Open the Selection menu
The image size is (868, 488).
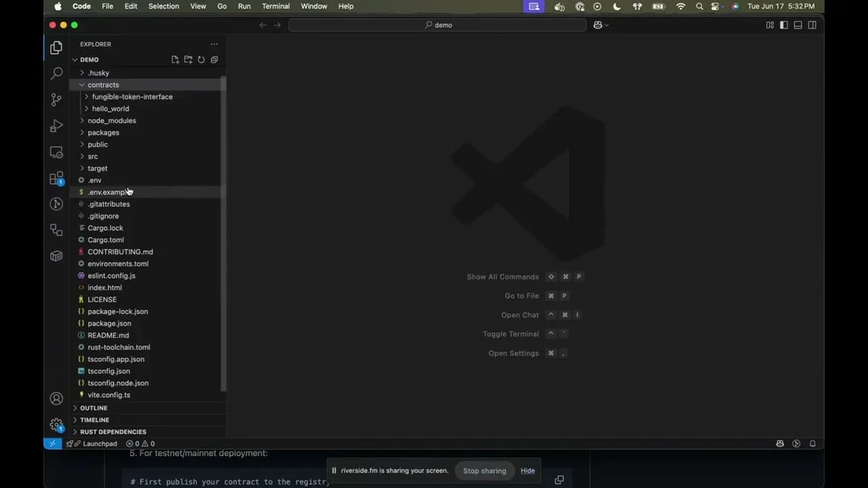(x=163, y=7)
